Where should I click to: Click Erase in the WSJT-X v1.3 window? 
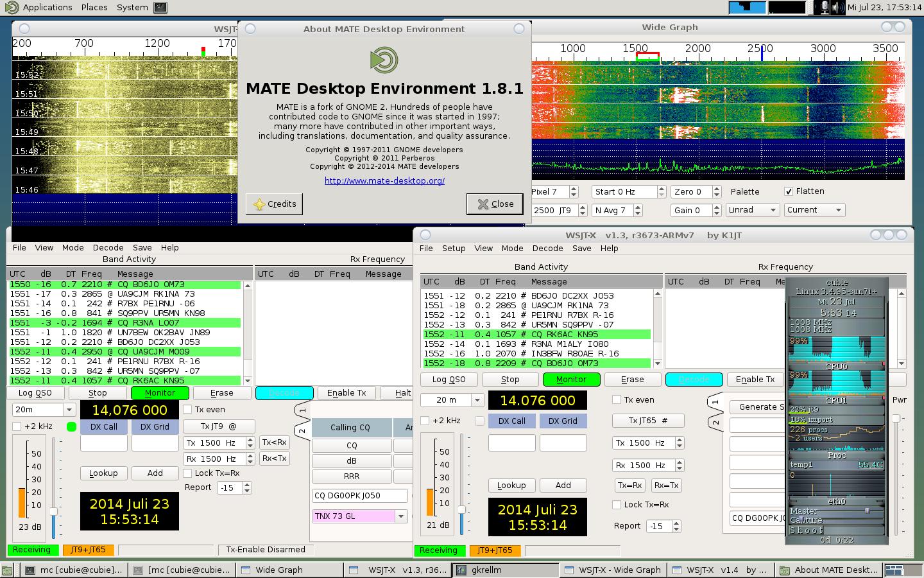(632, 380)
